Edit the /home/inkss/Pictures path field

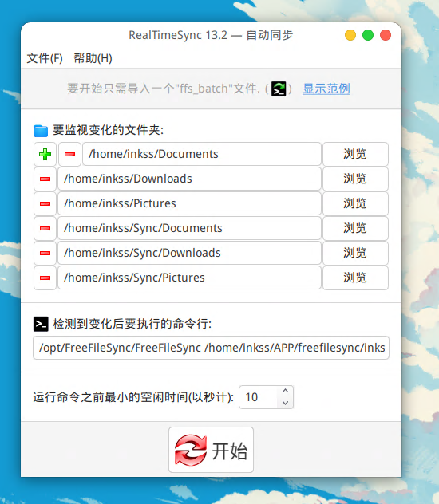[189, 204]
